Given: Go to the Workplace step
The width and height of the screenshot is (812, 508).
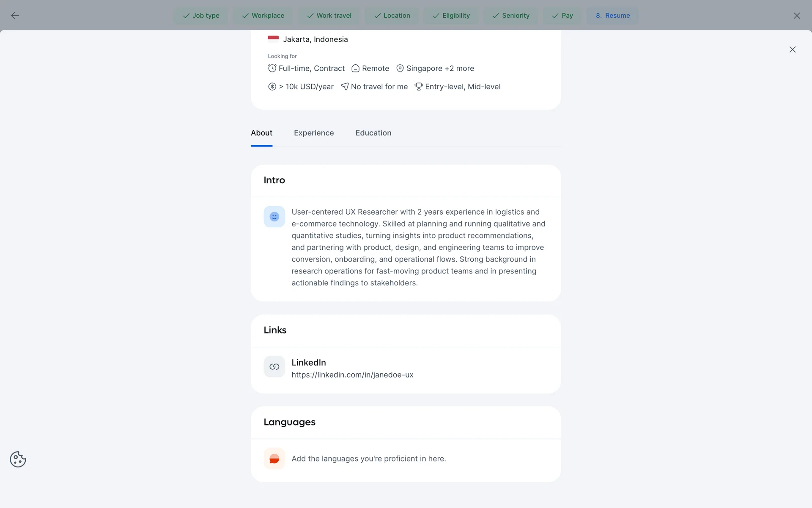Looking at the screenshot, I should coord(263,16).
